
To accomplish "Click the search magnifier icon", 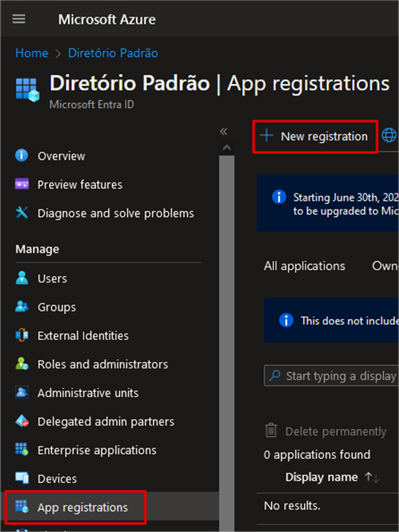I will click(x=274, y=375).
